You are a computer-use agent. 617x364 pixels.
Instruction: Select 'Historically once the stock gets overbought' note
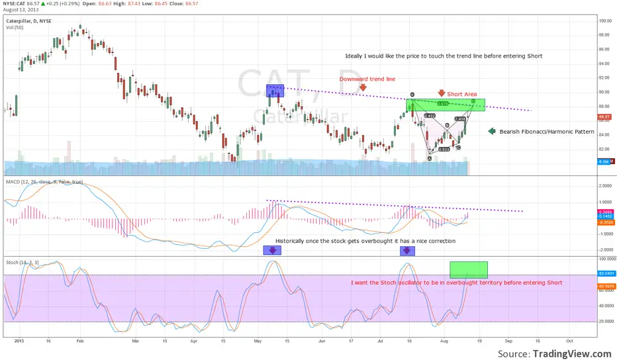click(x=365, y=241)
